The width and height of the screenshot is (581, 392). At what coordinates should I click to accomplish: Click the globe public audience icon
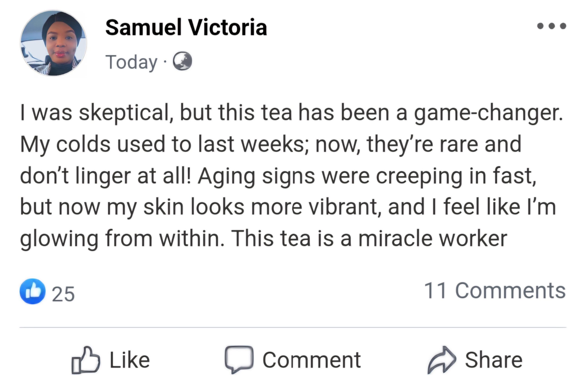(182, 61)
